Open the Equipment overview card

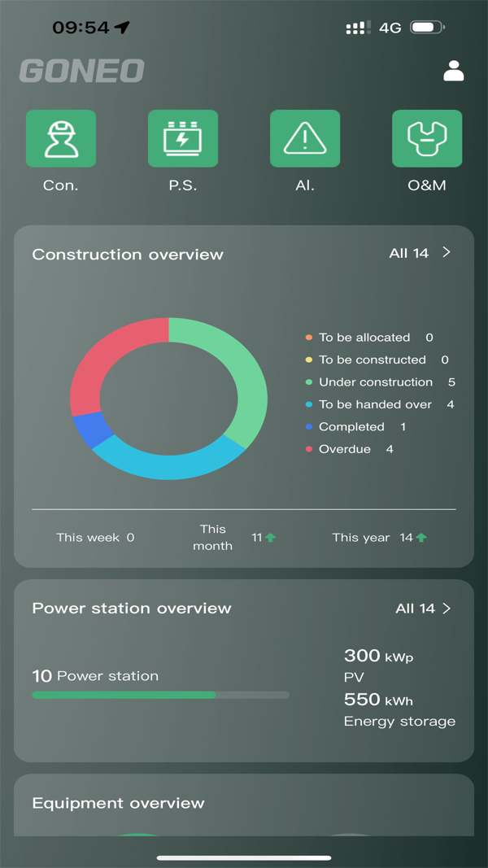(x=118, y=804)
